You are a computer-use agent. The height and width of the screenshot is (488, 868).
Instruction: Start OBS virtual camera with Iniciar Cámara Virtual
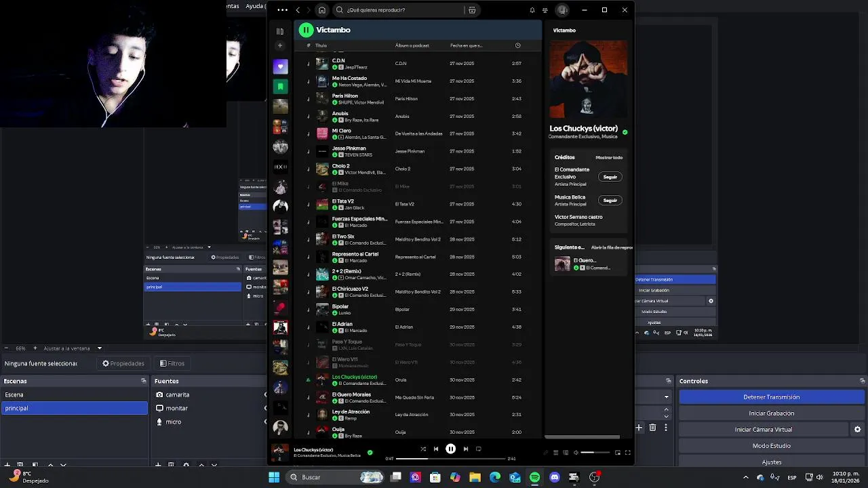763,430
